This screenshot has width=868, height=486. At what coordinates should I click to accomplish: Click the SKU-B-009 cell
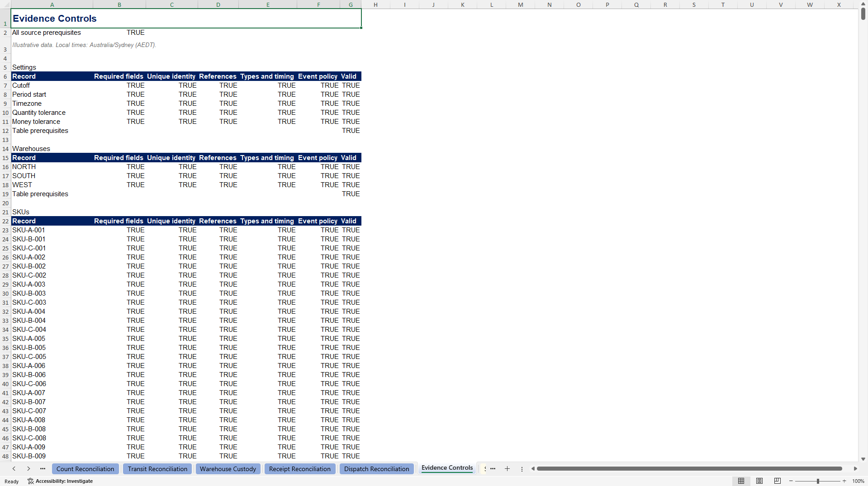click(52, 456)
